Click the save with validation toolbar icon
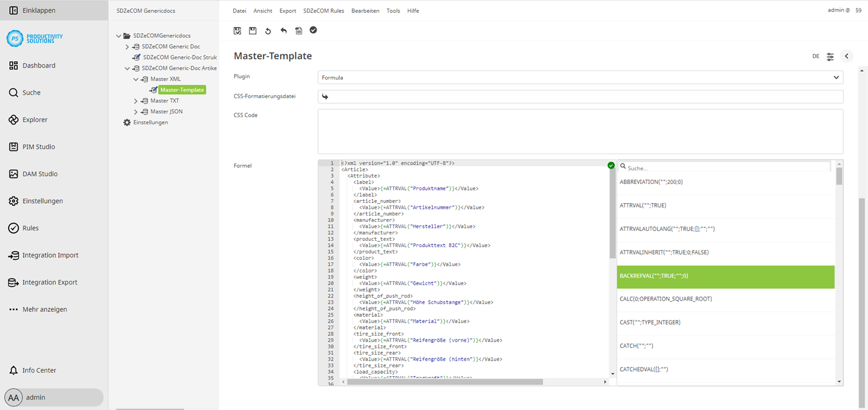The width and height of the screenshot is (868, 410). [x=237, y=30]
